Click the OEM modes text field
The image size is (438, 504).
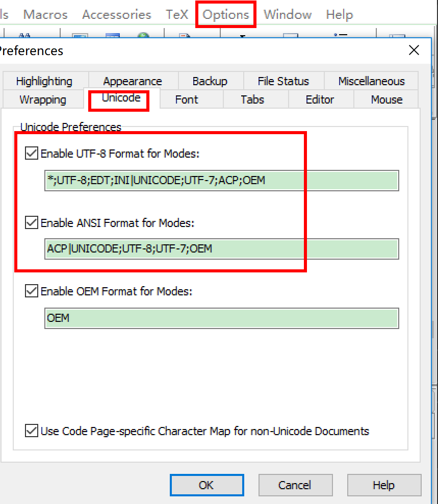(x=222, y=318)
